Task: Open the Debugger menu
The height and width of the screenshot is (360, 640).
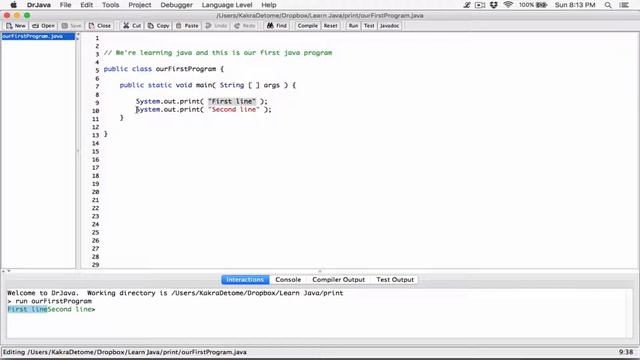Action: (176, 5)
